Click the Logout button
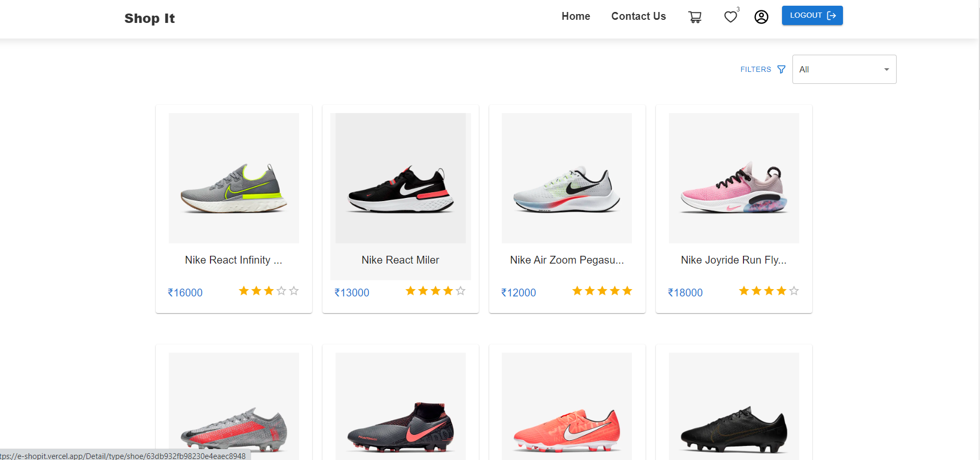The width and height of the screenshot is (980, 460). 812,16
